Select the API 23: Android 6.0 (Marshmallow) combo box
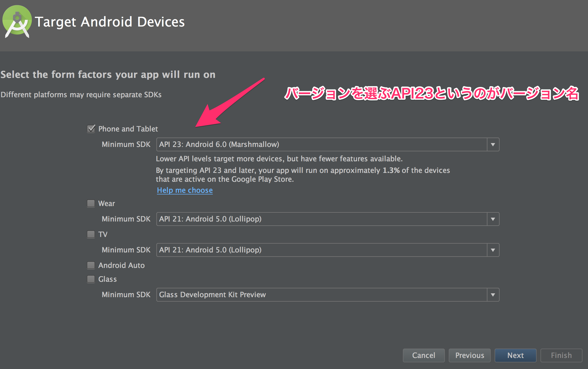 coord(328,144)
